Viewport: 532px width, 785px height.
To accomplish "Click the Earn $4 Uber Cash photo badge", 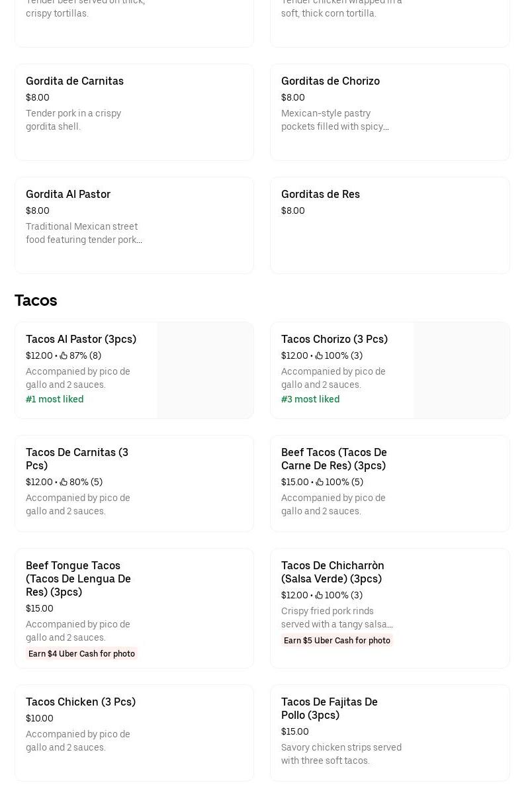I will pyautogui.click(x=81, y=653).
